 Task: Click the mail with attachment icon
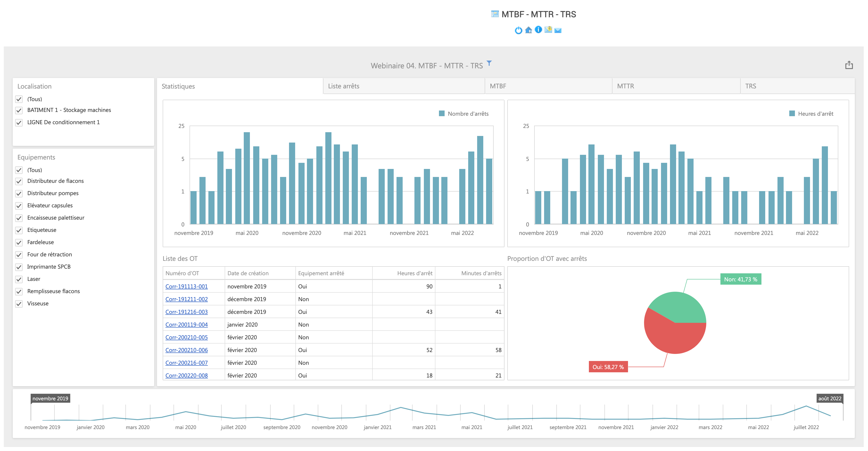point(548,30)
